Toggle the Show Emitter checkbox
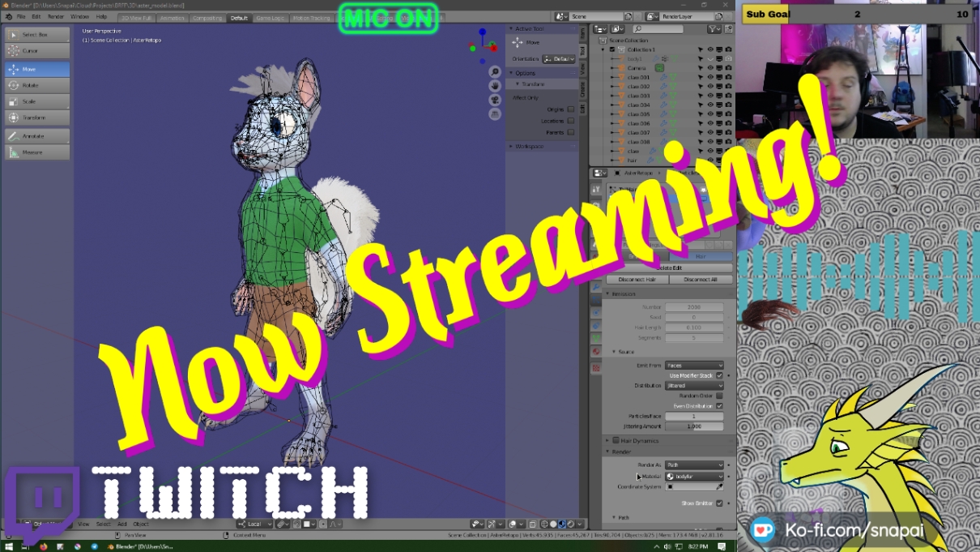The image size is (980, 552). [719, 503]
